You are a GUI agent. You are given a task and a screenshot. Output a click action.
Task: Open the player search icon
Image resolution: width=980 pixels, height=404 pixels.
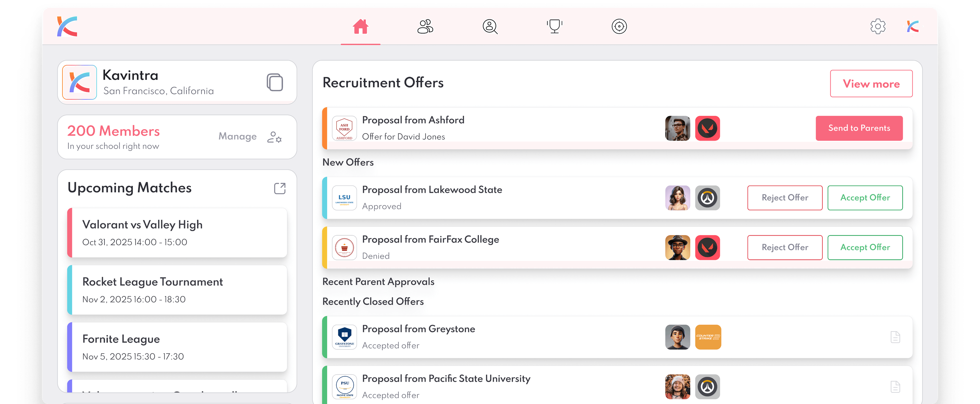point(490,27)
